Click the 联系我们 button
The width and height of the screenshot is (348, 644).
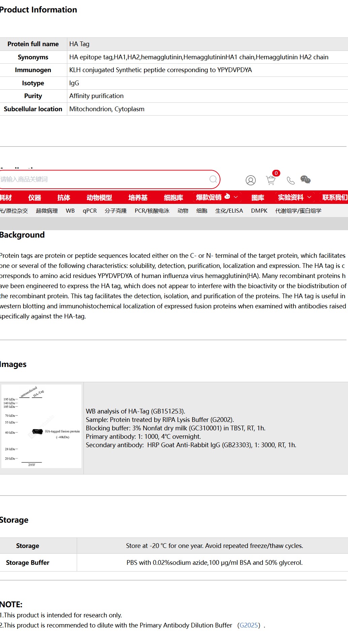tap(335, 197)
